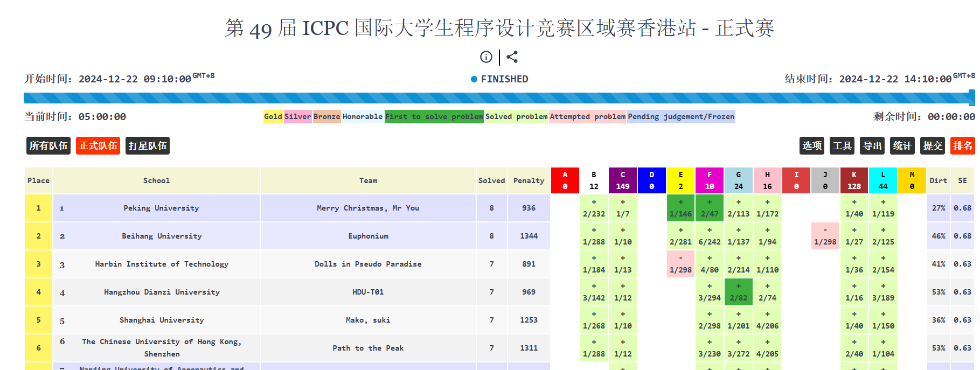The height and width of the screenshot is (370, 980).
Task: Click Hangzhou Dianzi University cell
Action: 156,292
